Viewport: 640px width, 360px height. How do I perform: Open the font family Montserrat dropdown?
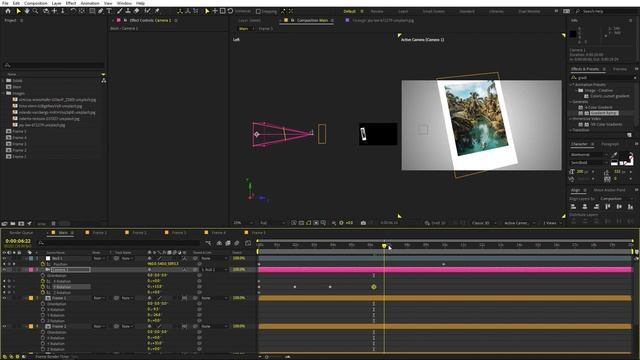(x=588, y=155)
